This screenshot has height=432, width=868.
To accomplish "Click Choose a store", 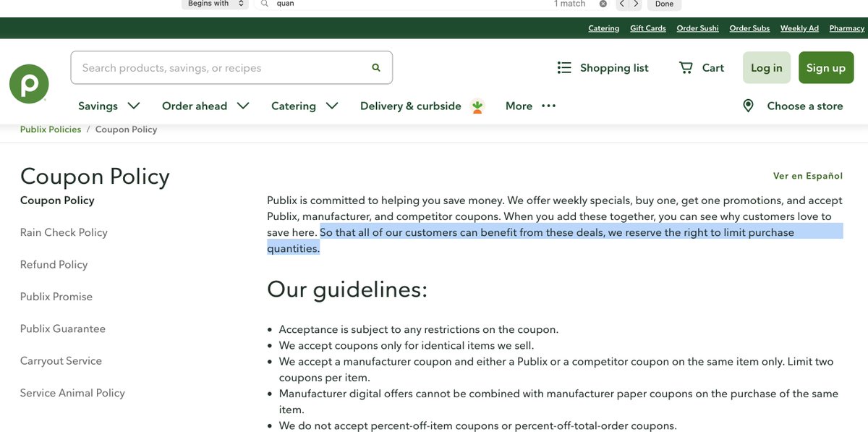I will click(x=805, y=106).
